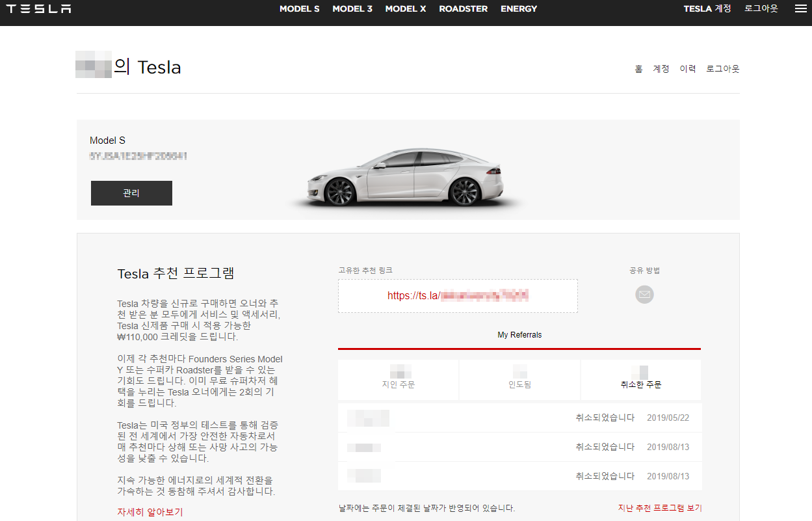This screenshot has height=521, width=812.
Task: Click 공유 방법 label
Action: [644, 270]
